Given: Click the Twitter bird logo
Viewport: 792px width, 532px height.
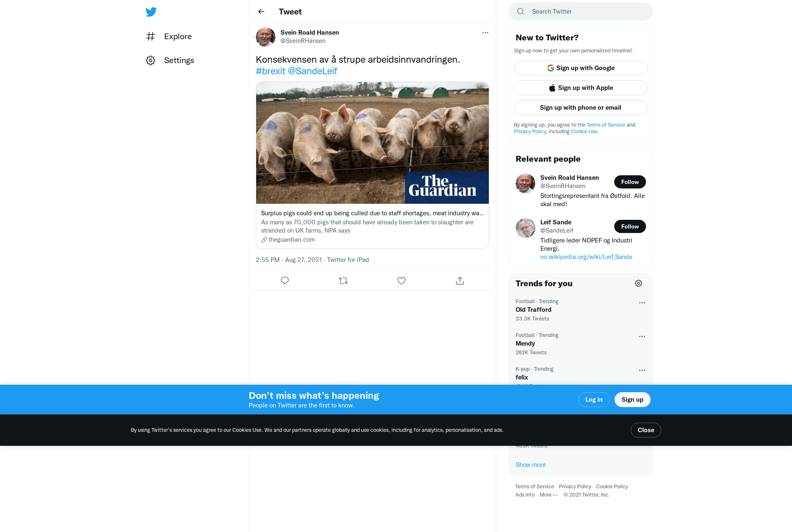Looking at the screenshot, I should 151,12.
